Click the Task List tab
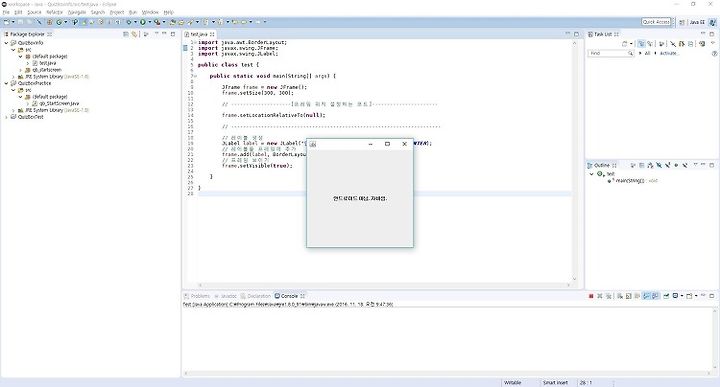The height and width of the screenshot is (387, 720). (x=603, y=34)
